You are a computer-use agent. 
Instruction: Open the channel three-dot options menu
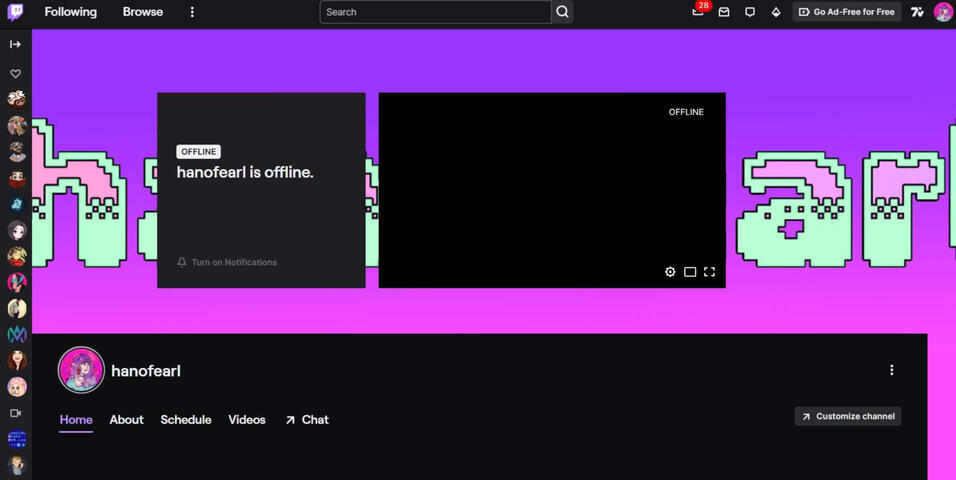click(x=891, y=370)
